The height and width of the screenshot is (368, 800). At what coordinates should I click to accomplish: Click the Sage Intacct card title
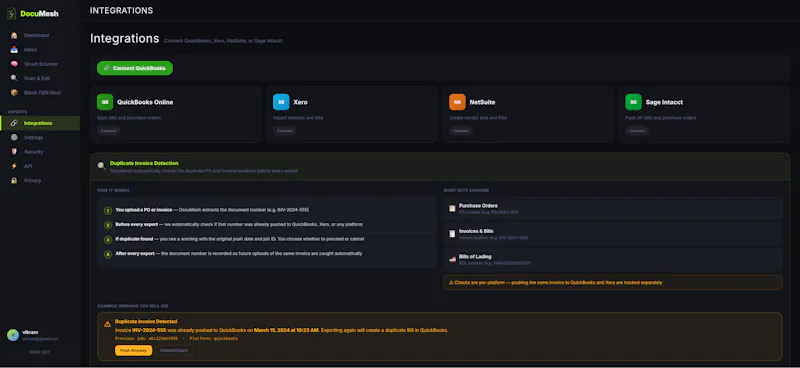click(x=664, y=102)
